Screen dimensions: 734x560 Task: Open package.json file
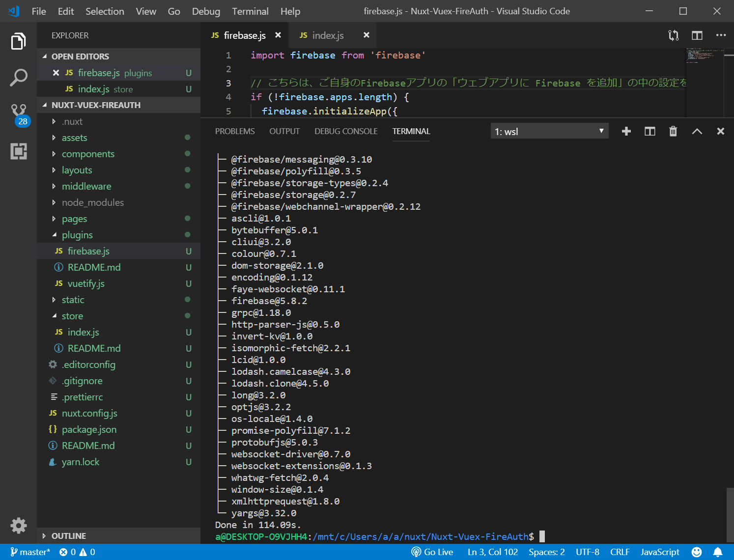(x=118, y=429)
